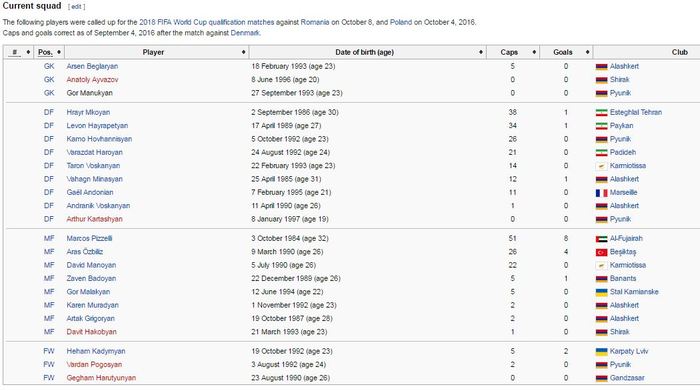Viewport: 700px width, 391px height.
Task: Click birth date '3 October 1984 (age 32)'
Action: tap(290, 238)
